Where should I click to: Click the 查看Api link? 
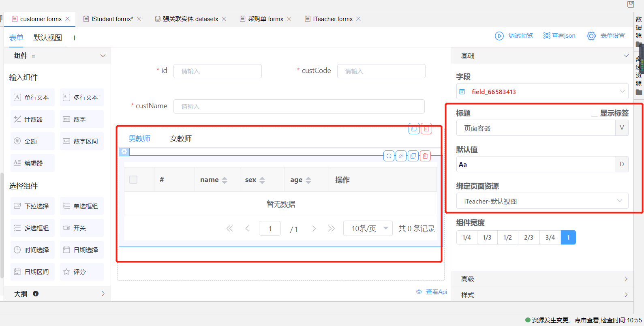pos(432,292)
